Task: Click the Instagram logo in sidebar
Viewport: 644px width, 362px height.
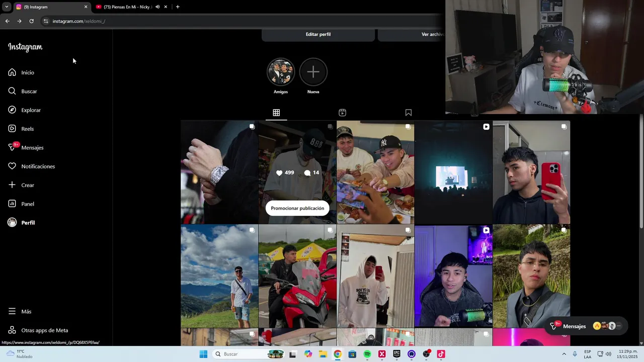Action: (25, 47)
